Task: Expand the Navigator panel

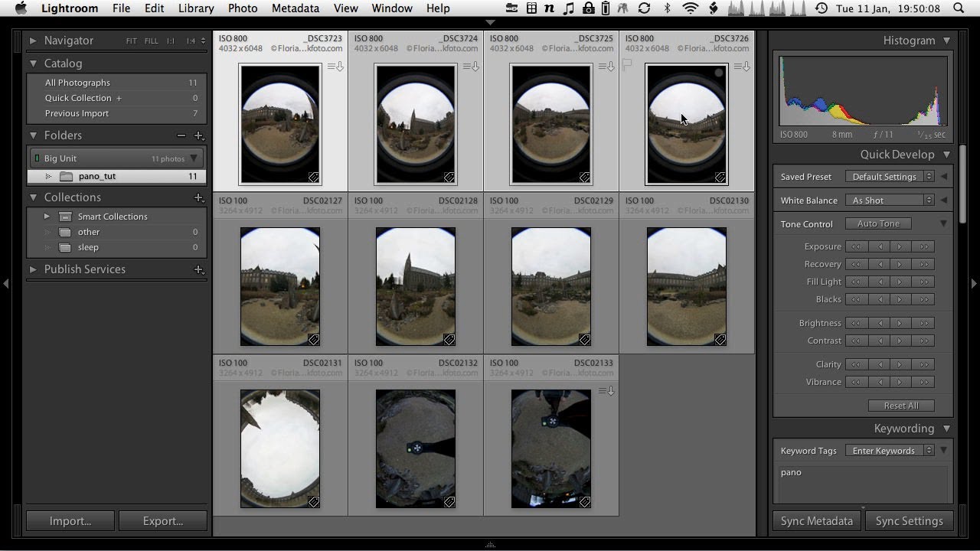Action: click(x=33, y=41)
